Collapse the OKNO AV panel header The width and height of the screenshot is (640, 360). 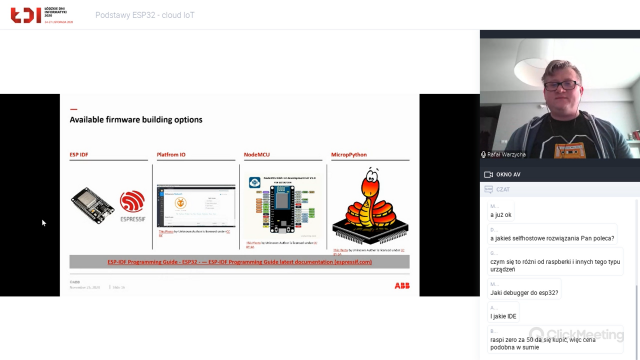coord(560,175)
